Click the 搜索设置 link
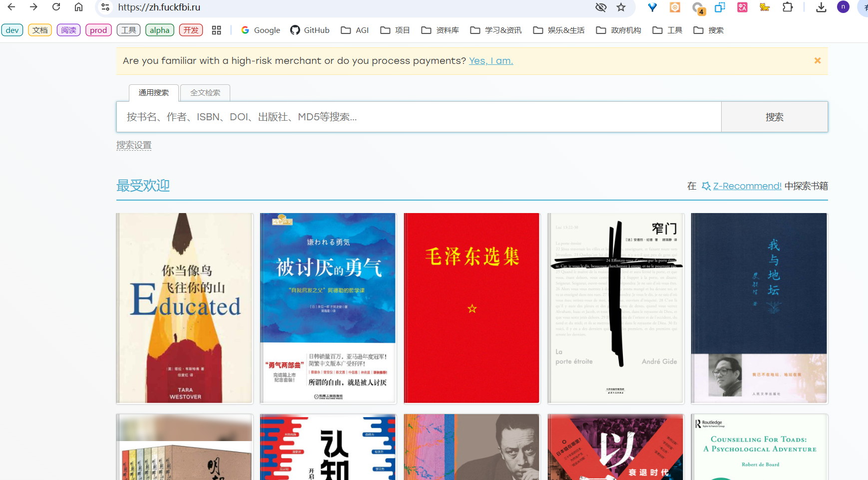This screenshot has width=868, height=480. click(134, 145)
